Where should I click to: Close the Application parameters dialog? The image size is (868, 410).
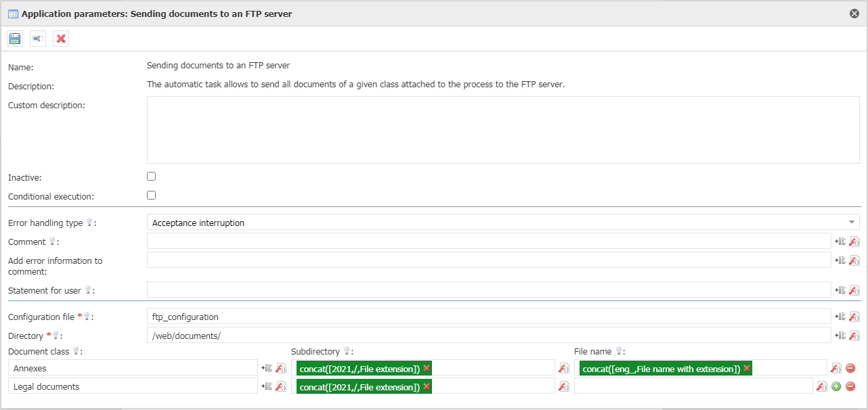click(x=854, y=14)
